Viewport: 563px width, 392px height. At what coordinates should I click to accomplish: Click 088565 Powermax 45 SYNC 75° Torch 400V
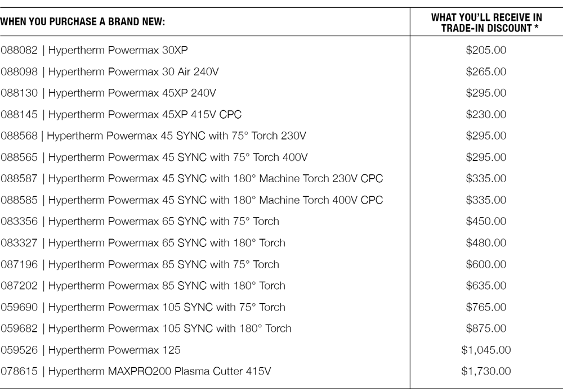click(x=154, y=157)
